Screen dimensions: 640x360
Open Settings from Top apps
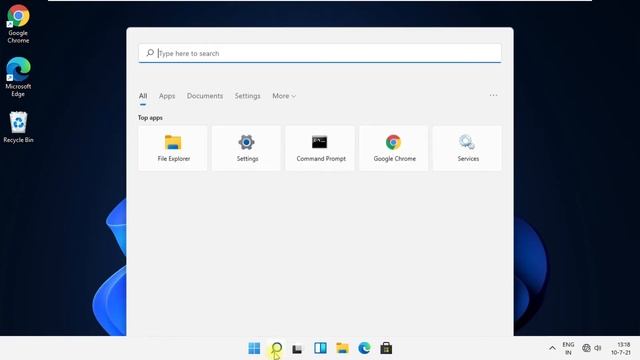pos(247,148)
